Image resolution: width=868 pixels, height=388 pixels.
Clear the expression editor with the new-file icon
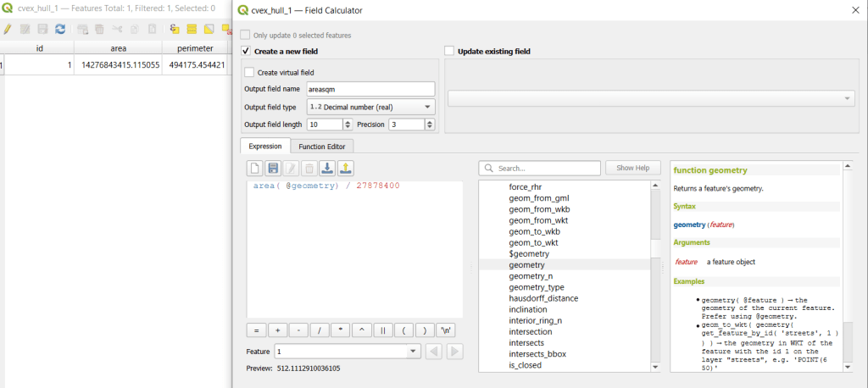pyautogui.click(x=255, y=169)
